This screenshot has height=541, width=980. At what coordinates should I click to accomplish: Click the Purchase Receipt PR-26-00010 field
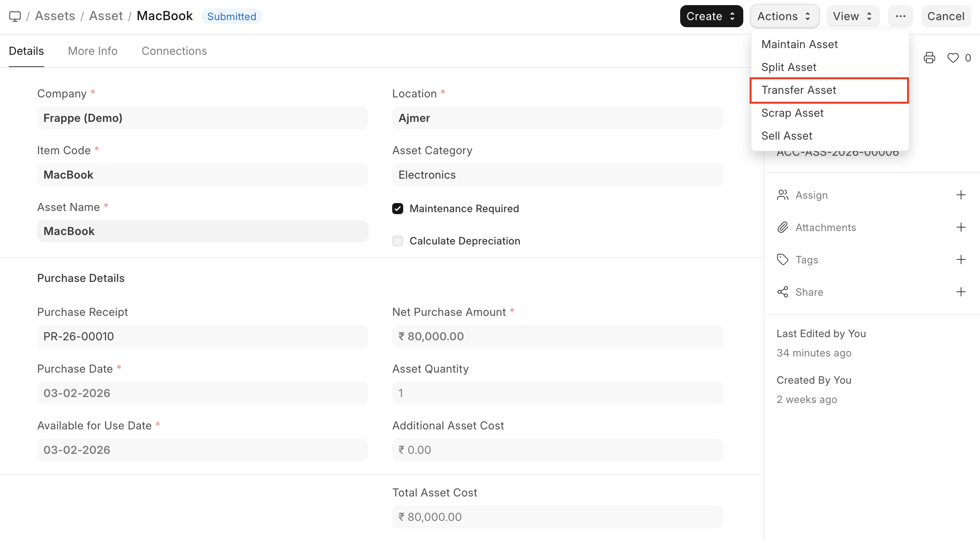point(203,336)
